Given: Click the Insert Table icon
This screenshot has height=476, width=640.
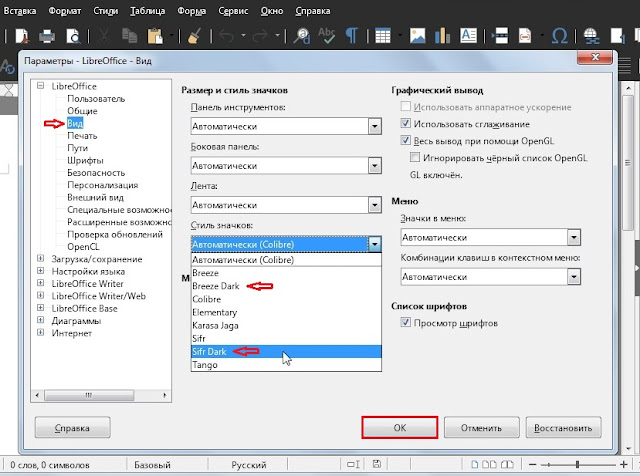Looking at the screenshot, I should tap(383, 36).
